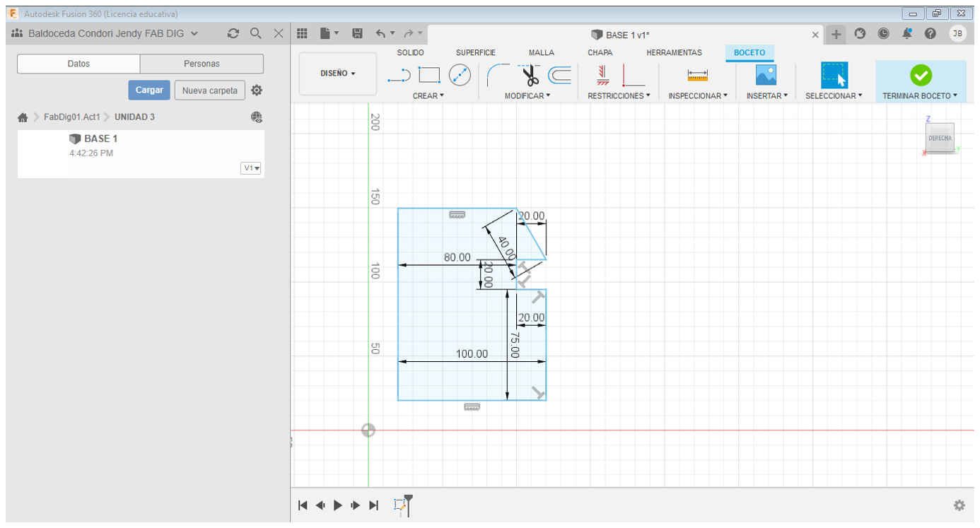Open a new design tab
The image size is (980, 528).
[x=836, y=34]
